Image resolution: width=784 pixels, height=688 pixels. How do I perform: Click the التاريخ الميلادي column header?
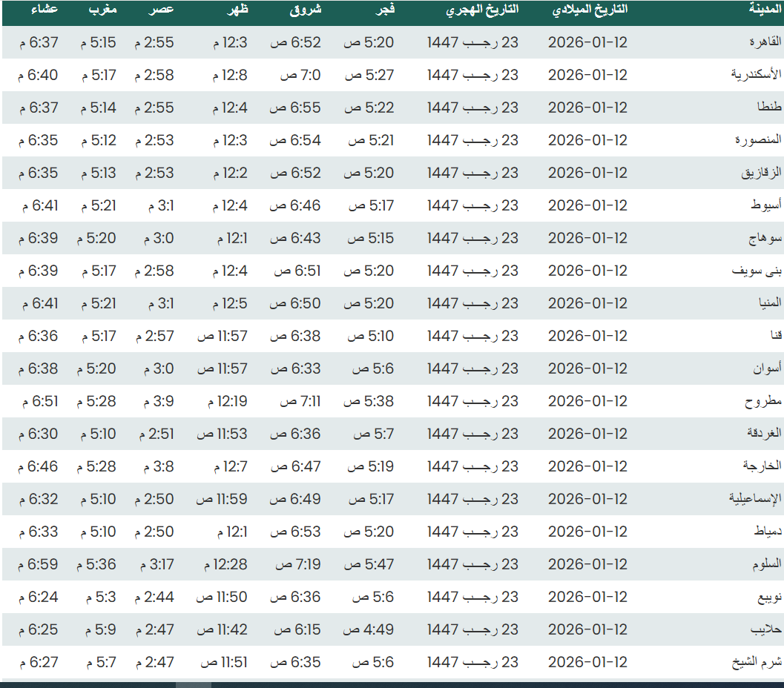590,10
